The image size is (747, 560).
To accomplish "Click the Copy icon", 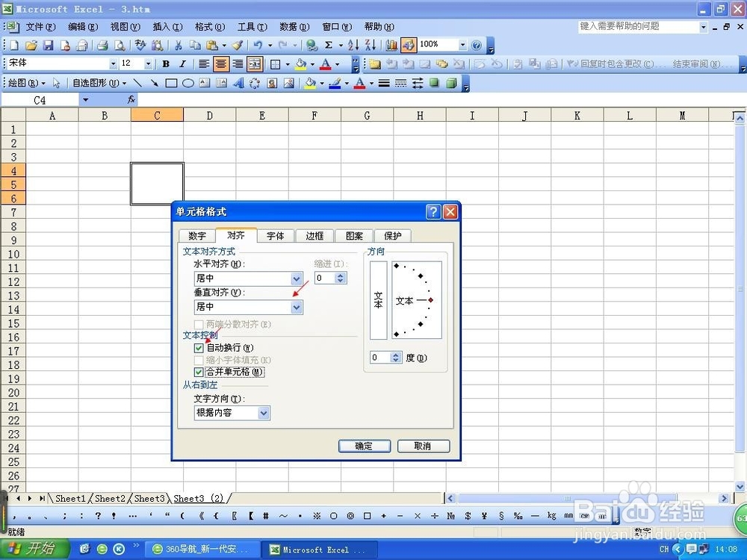I will (195, 46).
